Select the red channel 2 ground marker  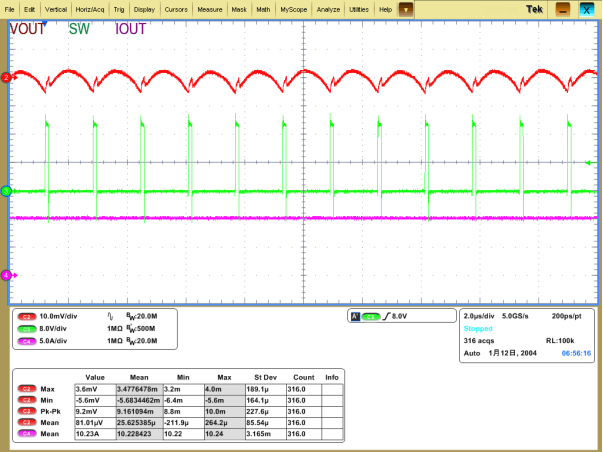pos(6,77)
